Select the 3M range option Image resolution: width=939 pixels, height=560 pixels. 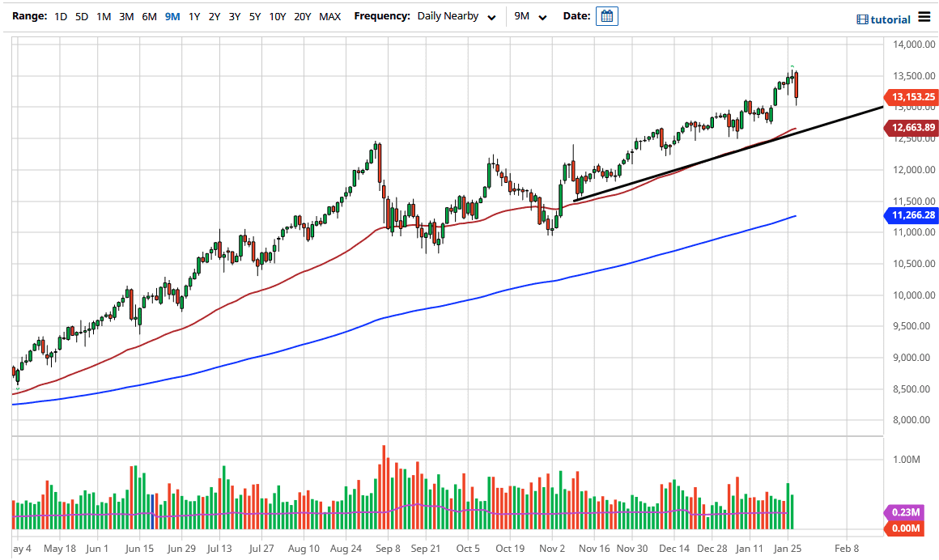tap(125, 15)
